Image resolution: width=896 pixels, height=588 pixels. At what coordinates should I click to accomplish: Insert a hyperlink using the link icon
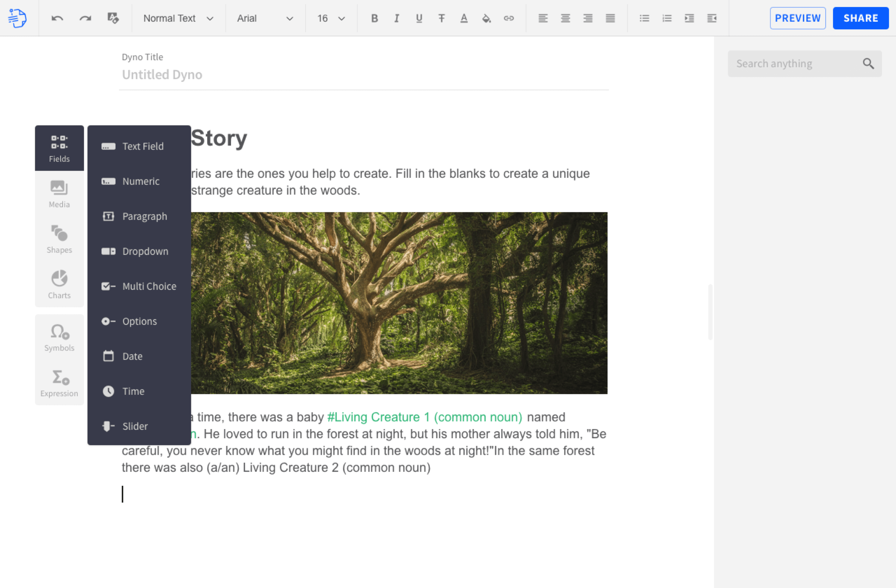point(509,18)
